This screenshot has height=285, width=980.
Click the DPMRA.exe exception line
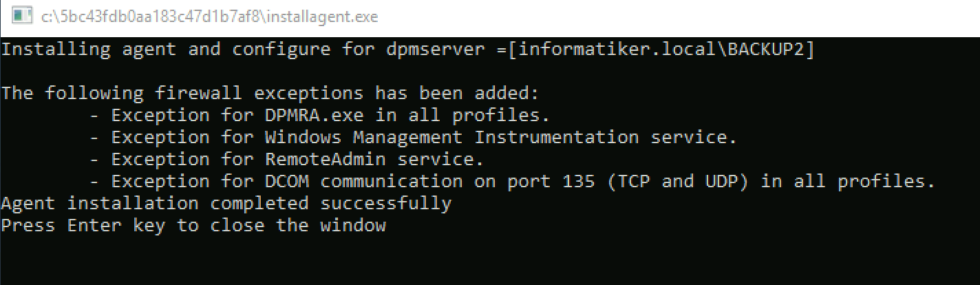[x=320, y=116]
